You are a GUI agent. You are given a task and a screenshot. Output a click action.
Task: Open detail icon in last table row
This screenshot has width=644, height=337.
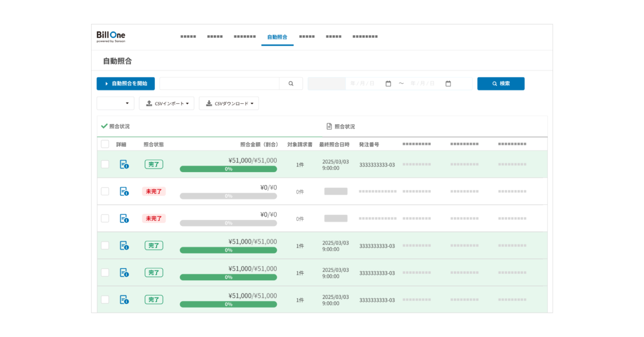click(124, 300)
